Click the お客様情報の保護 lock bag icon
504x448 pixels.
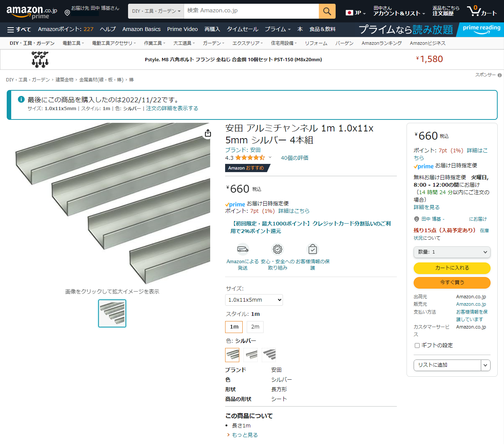coord(312,249)
